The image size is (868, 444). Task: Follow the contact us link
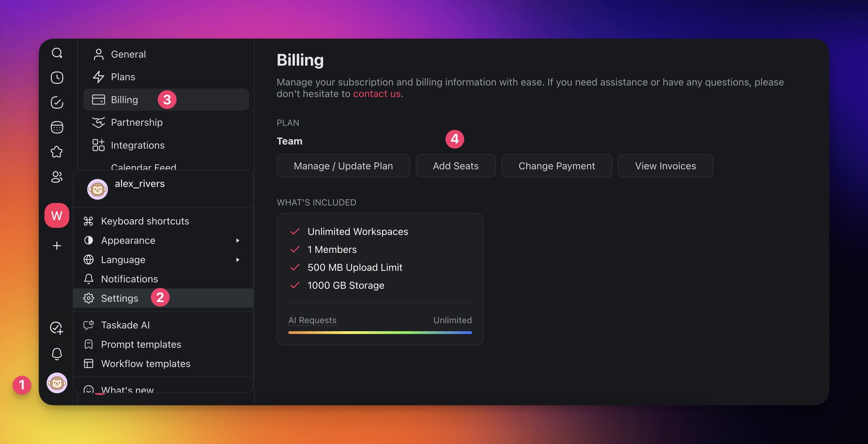[376, 93]
